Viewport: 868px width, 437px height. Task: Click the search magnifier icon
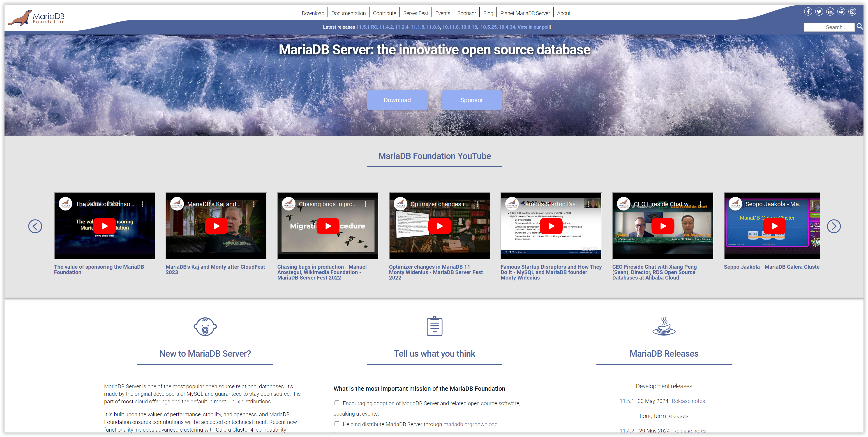click(860, 27)
